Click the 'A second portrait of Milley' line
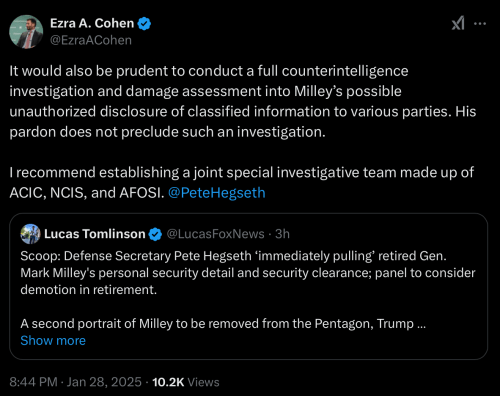The image size is (500, 396). pyautogui.click(x=223, y=324)
